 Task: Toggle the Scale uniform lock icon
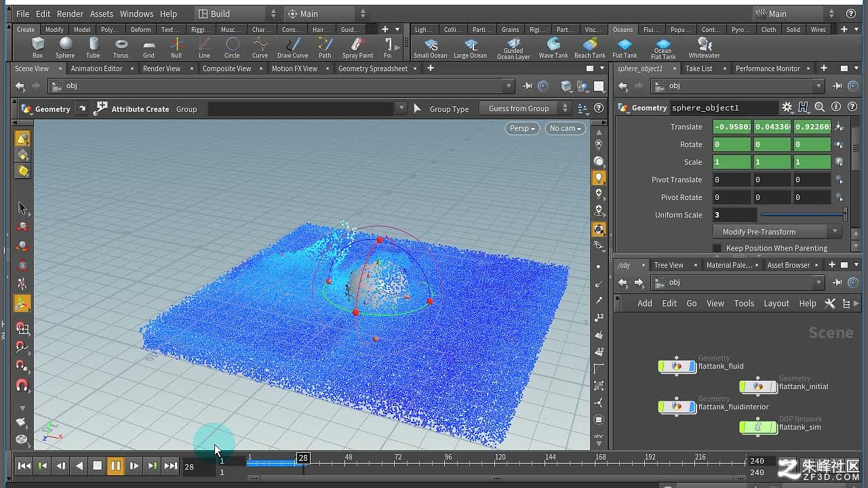point(840,162)
